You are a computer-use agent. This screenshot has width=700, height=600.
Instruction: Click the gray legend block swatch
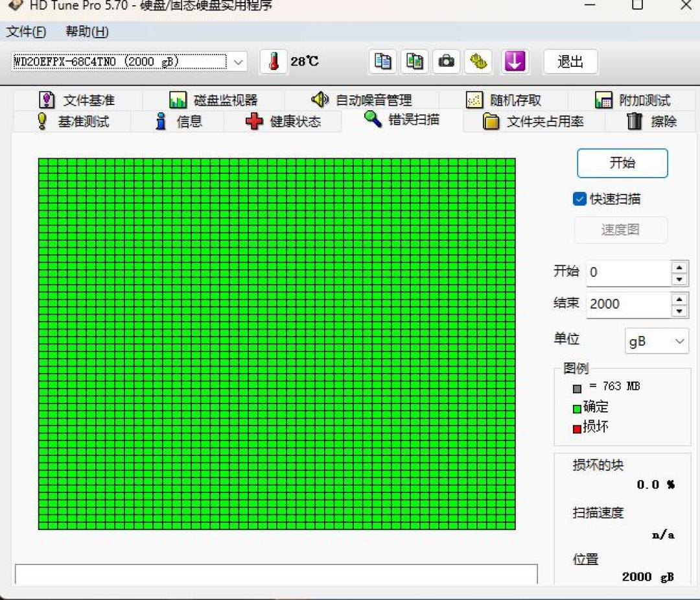[x=577, y=389]
